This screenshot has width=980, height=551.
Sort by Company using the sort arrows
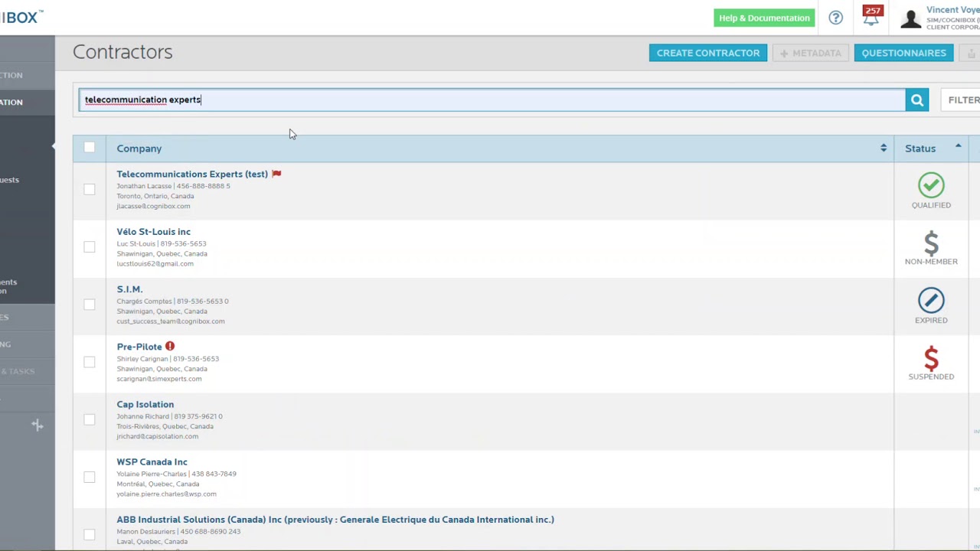pos(883,148)
